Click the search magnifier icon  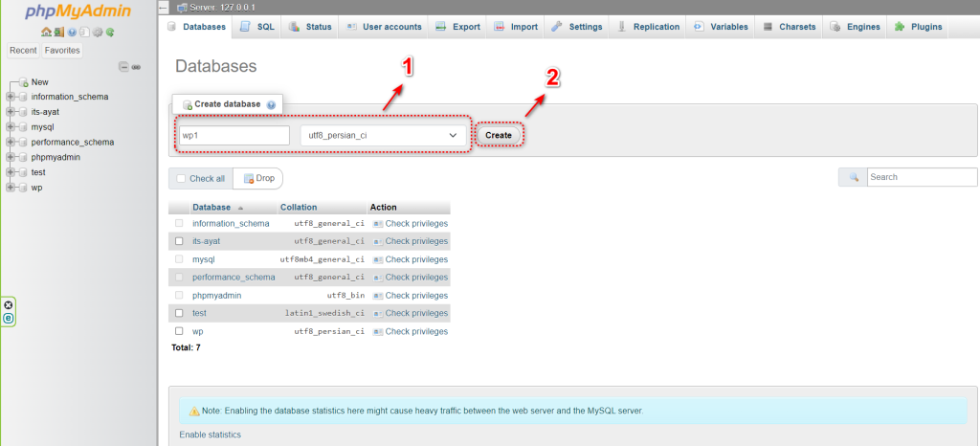(854, 177)
